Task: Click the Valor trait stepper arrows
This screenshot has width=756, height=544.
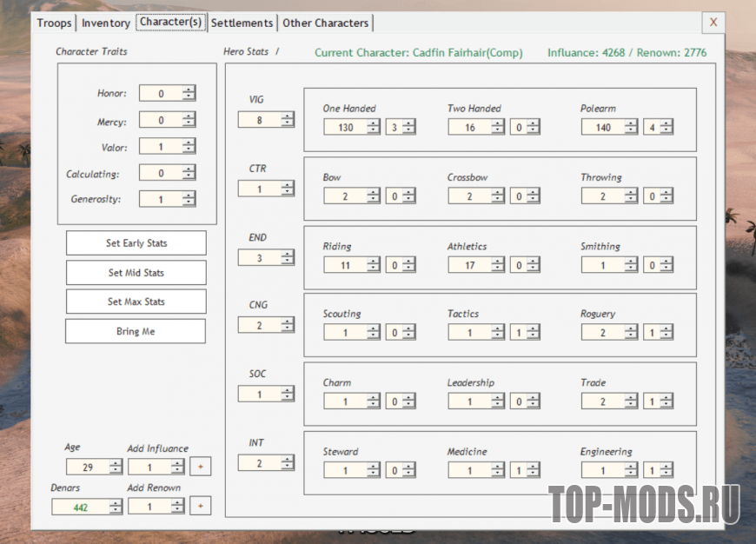Action: coord(189,147)
